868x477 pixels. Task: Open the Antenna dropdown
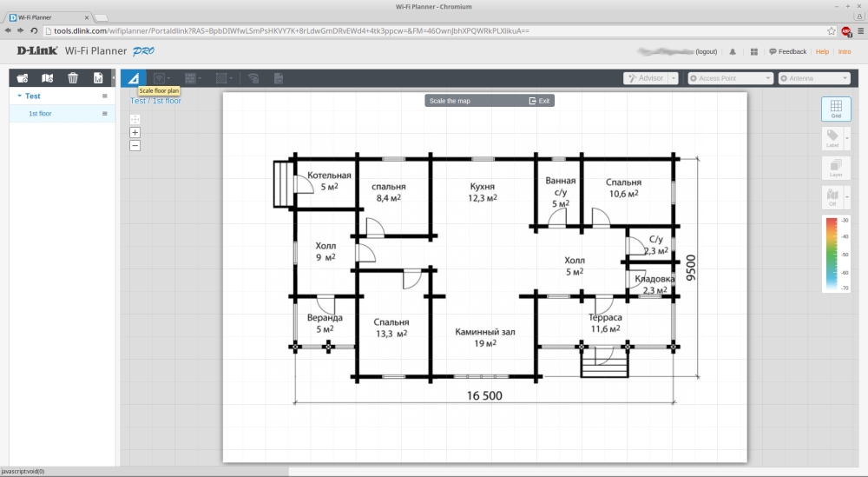pos(813,78)
